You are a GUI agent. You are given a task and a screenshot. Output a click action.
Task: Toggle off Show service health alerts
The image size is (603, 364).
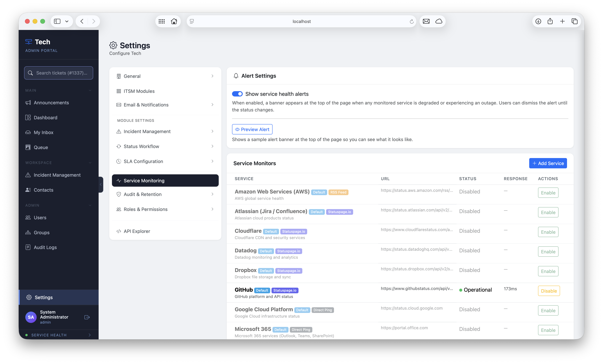[x=237, y=94]
